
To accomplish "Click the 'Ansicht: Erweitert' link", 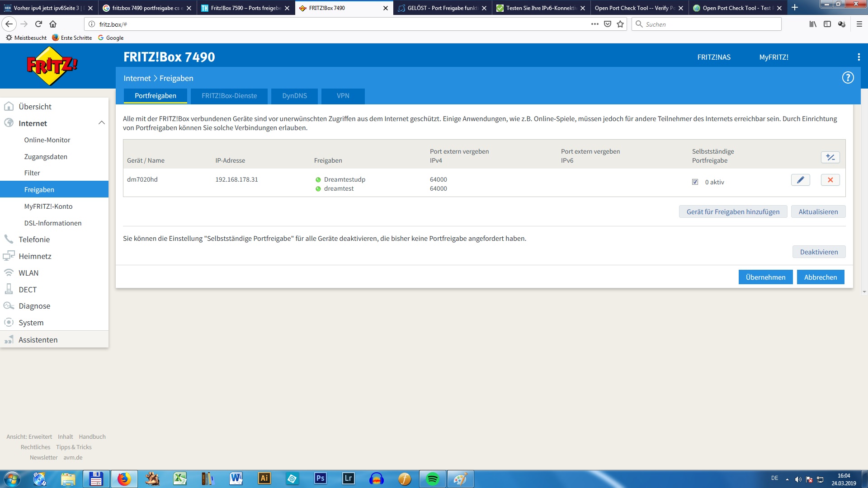I will pyautogui.click(x=29, y=436).
